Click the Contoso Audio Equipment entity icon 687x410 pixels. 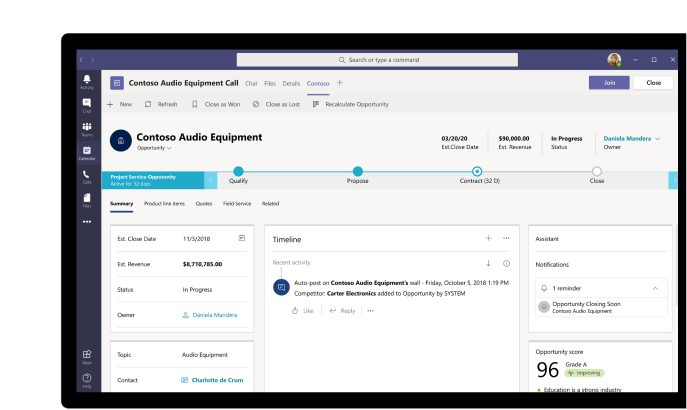[x=120, y=141]
